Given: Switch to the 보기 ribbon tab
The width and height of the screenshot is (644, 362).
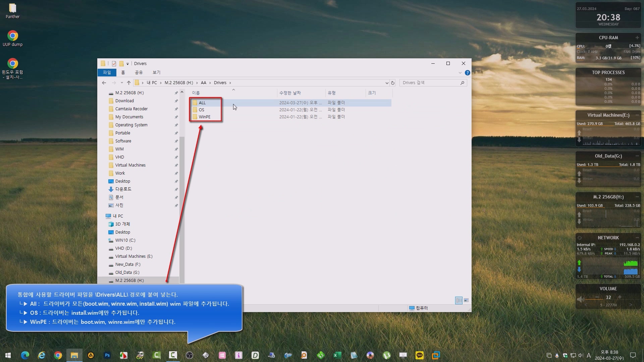Looking at the screenshot, I should tap(156, 72).
